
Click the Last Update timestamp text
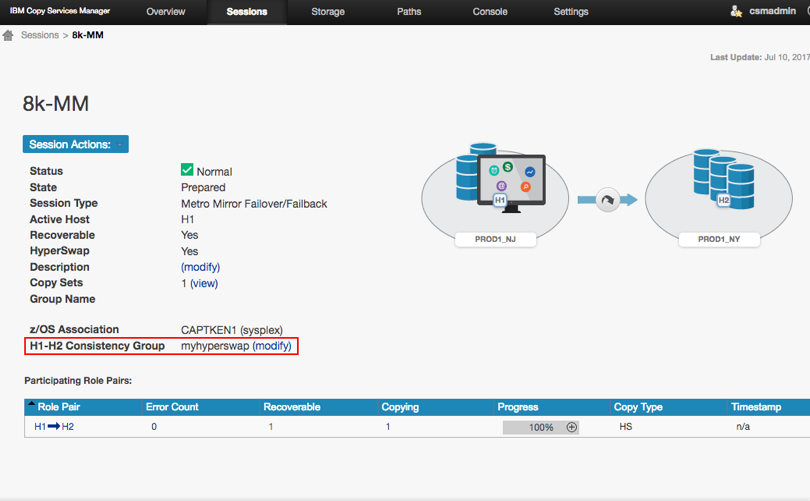pos(759,57)
